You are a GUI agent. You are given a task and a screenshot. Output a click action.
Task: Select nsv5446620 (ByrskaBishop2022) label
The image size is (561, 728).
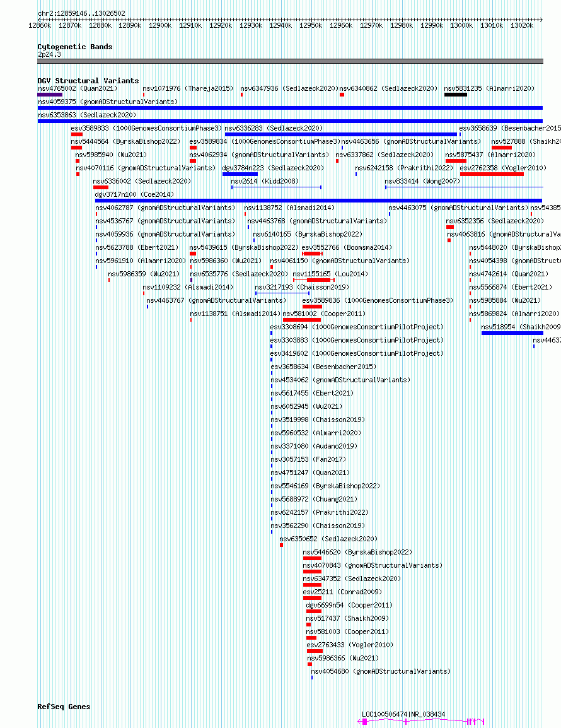coord(357,552)
